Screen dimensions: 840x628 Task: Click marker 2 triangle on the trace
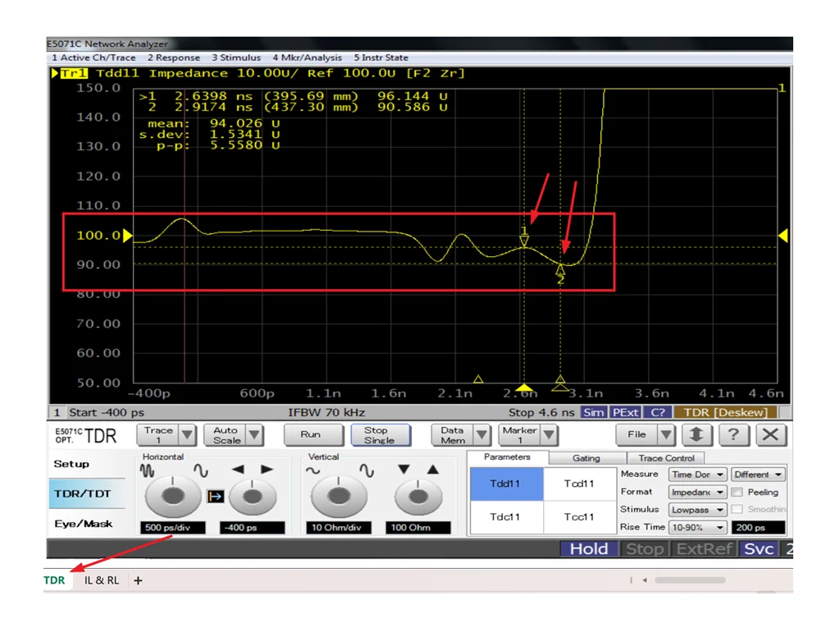(x=559, y=268)
